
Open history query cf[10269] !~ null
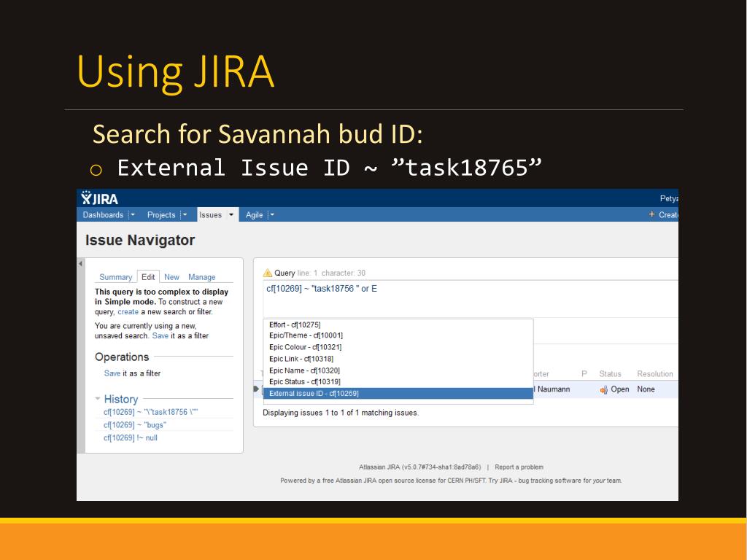click(x=130, y=437)
